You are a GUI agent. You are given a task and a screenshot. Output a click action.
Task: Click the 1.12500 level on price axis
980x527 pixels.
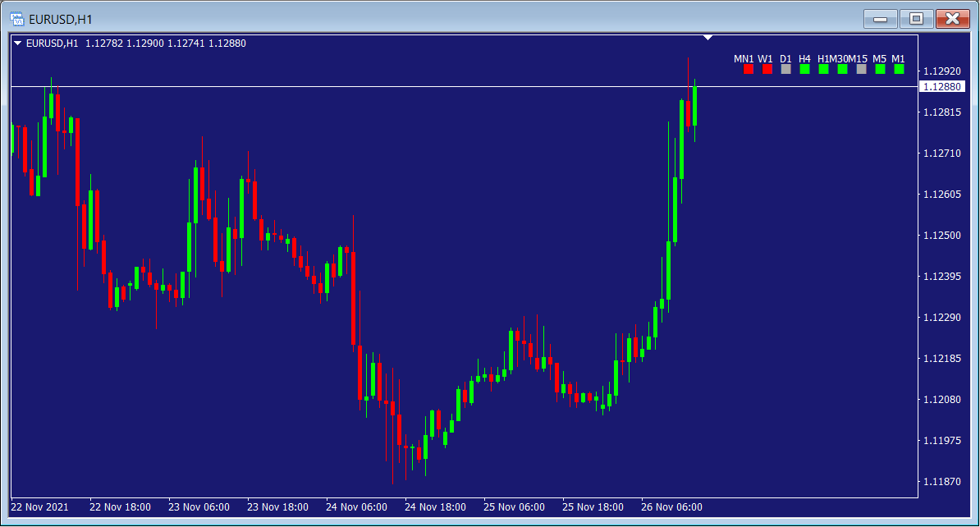tap(941, 236)
